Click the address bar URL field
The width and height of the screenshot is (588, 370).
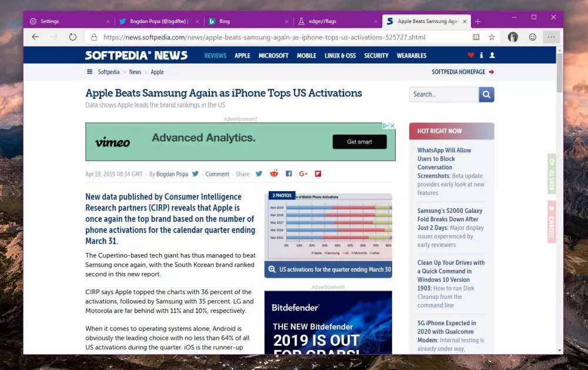tap(264, 37)
